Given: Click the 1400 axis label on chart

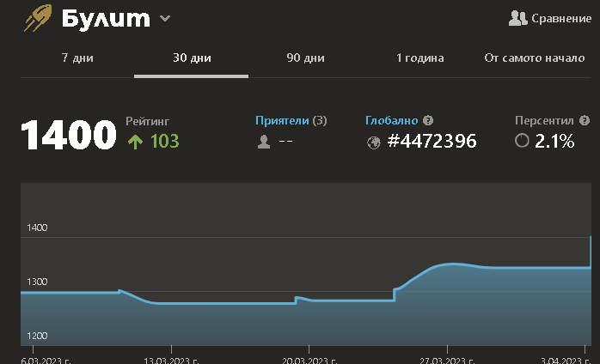Looking at the screenshot, I should pyautogui.click(x=37, y=227).
